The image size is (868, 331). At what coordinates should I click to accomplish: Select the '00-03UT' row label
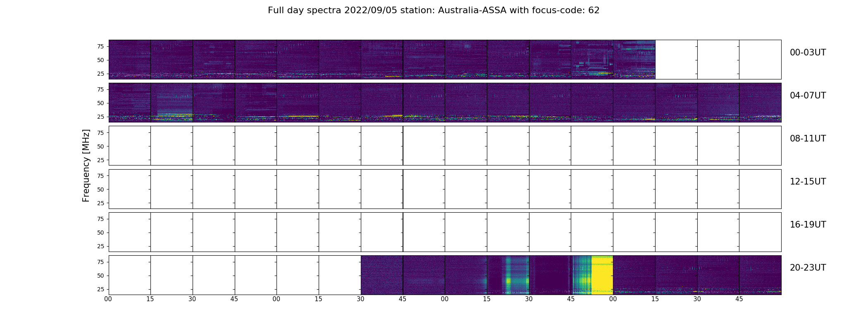coord(808,53)
